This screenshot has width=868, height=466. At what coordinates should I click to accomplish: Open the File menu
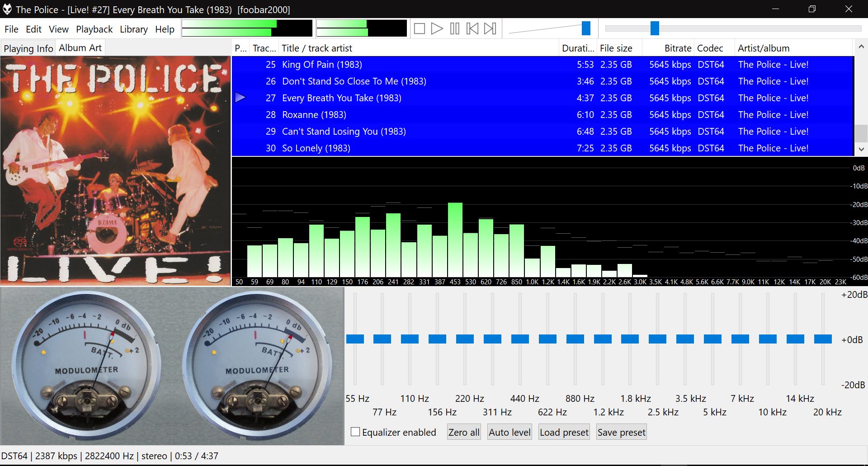click(x=11, y=29)
